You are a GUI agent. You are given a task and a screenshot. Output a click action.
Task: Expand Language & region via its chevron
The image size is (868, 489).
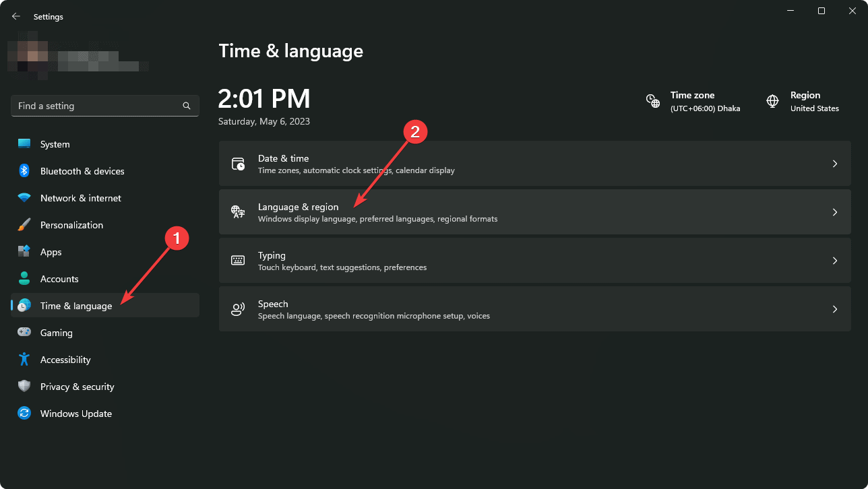pyautogui.click(x=835, y=212)
